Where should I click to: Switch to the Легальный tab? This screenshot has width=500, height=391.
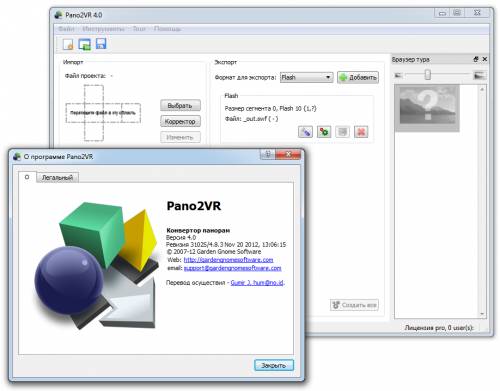click(57, 178)
